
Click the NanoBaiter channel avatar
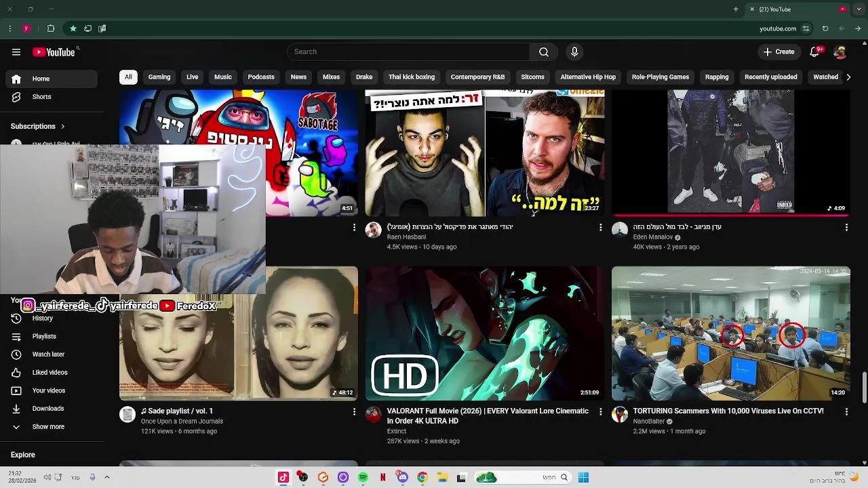coord(620,414)
